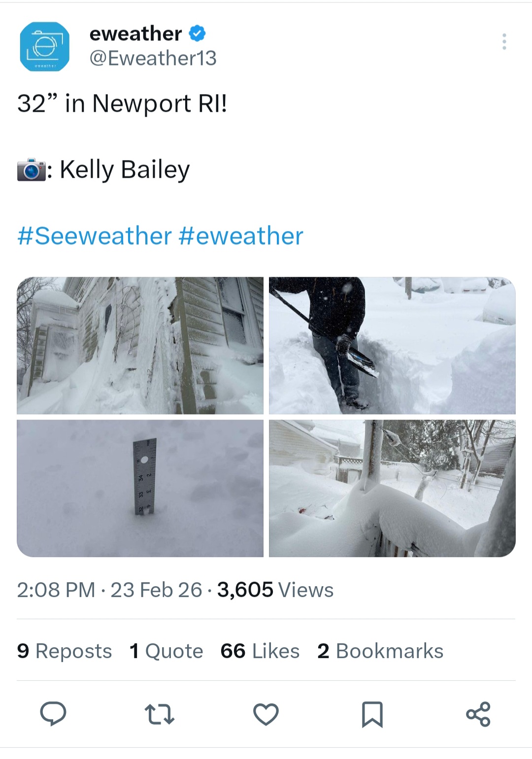
Task: View the person shoveling snow photo
Action: pos(392,345)
